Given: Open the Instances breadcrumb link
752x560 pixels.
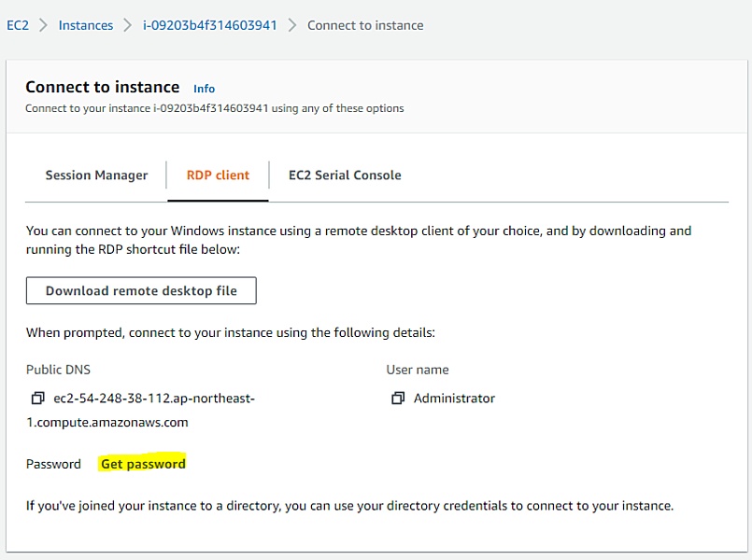Looking at the screenshot, I should 86,25.
